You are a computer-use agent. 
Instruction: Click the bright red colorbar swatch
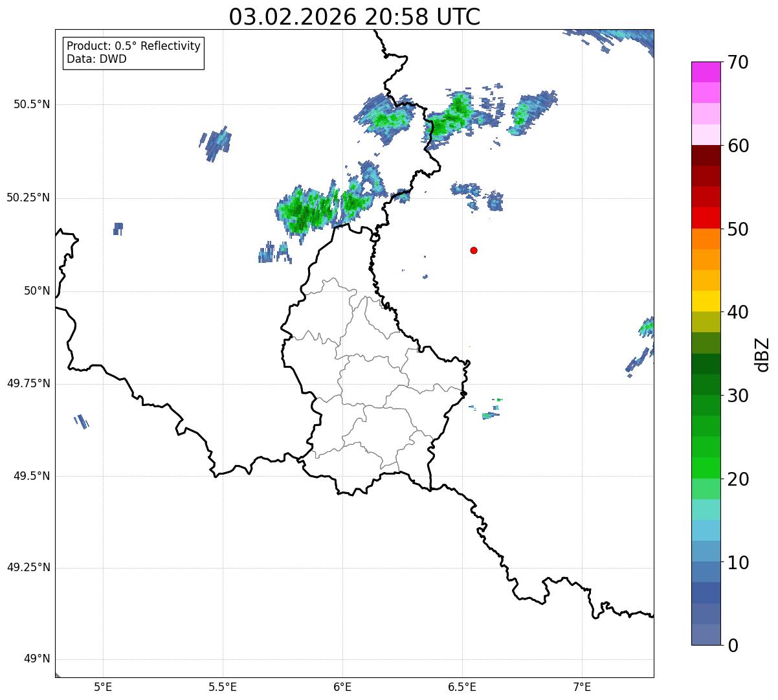[706, 218]
